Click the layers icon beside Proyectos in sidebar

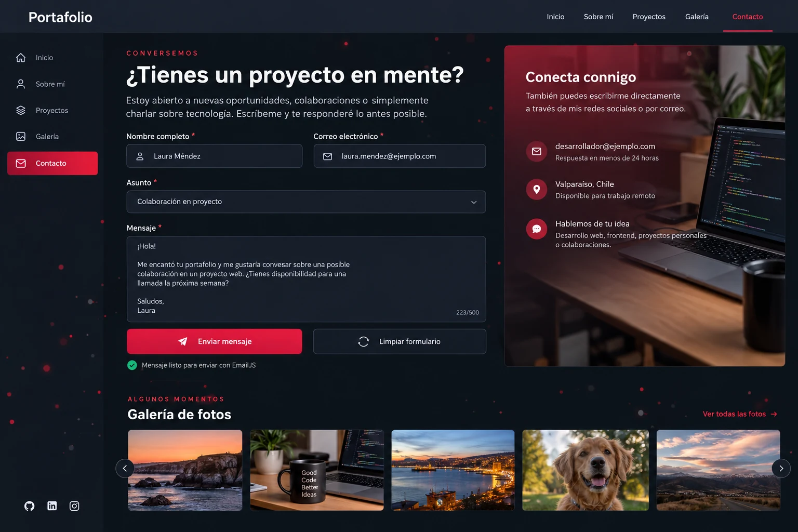pos(21,110)
